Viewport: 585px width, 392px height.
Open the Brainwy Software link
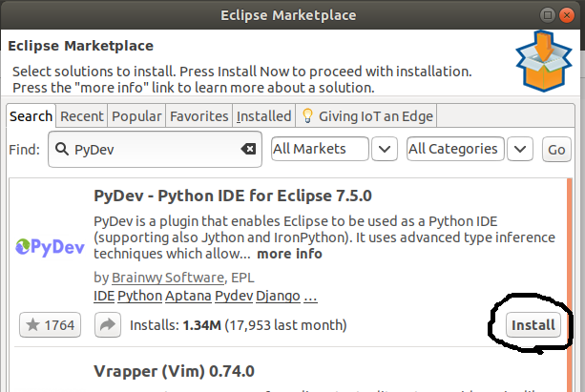[168, 278]
